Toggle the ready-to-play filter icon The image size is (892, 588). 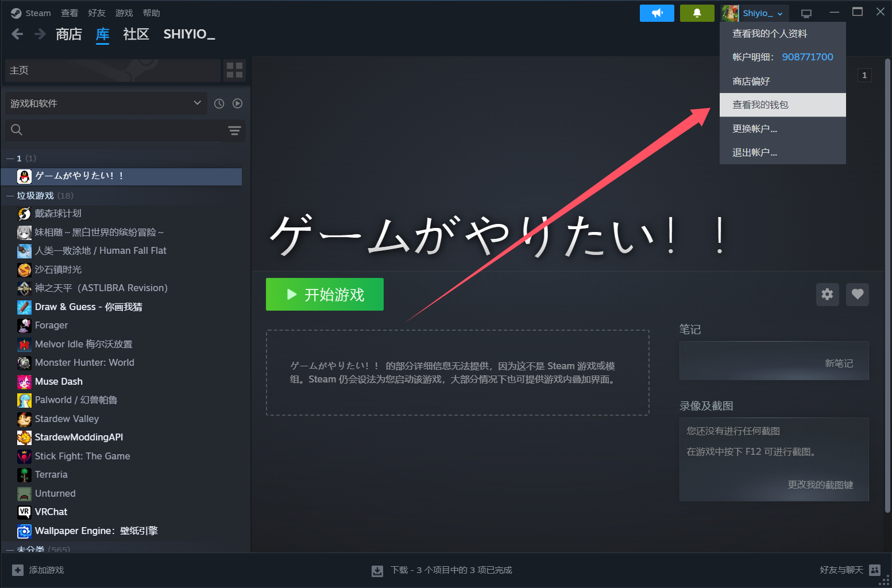237,103
